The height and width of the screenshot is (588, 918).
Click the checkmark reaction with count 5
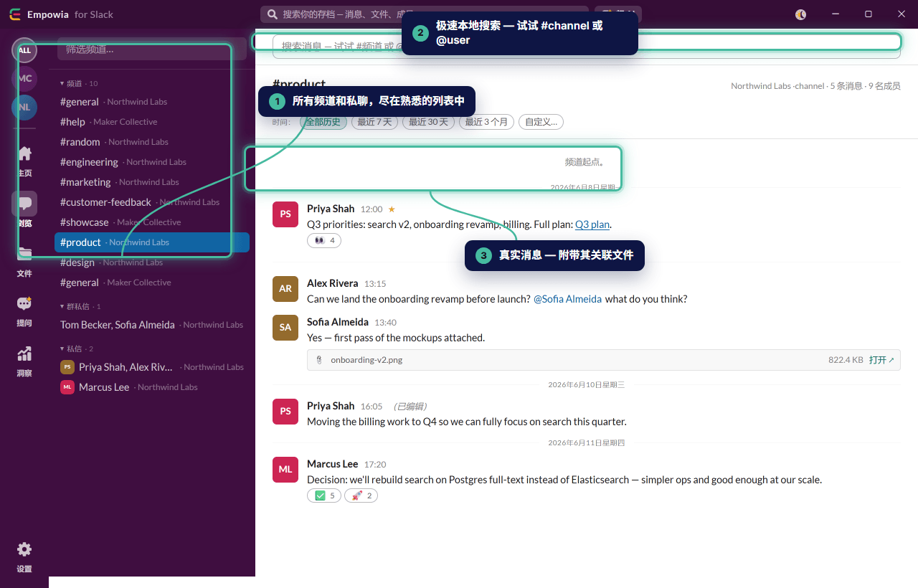coord(324,495)
